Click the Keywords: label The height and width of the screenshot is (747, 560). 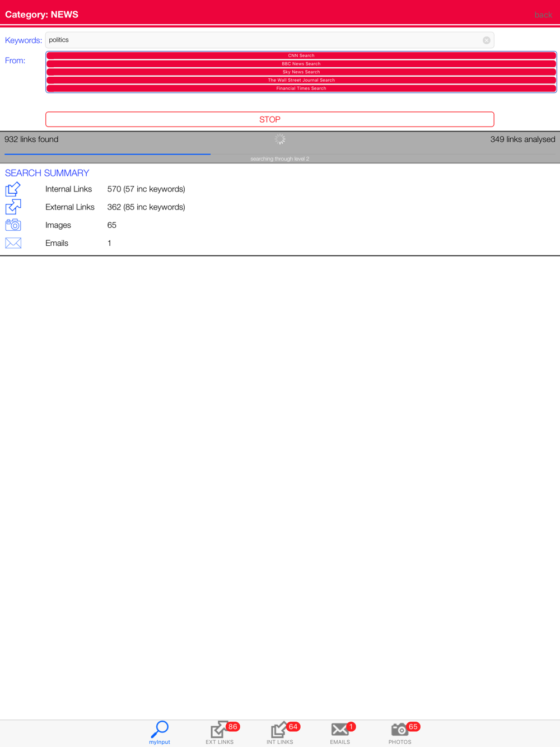(x=24, y=40)
